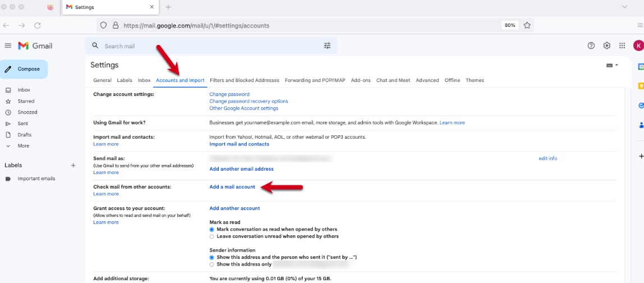This screenshot has height=283, width=644.
Task: Open the browser application menu
Action: click(640, 25)
